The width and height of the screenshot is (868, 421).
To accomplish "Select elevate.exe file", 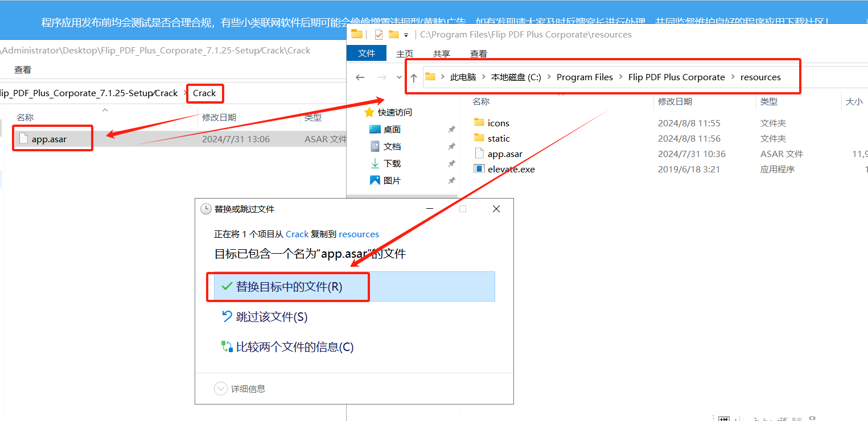I will tap(511, 169).
